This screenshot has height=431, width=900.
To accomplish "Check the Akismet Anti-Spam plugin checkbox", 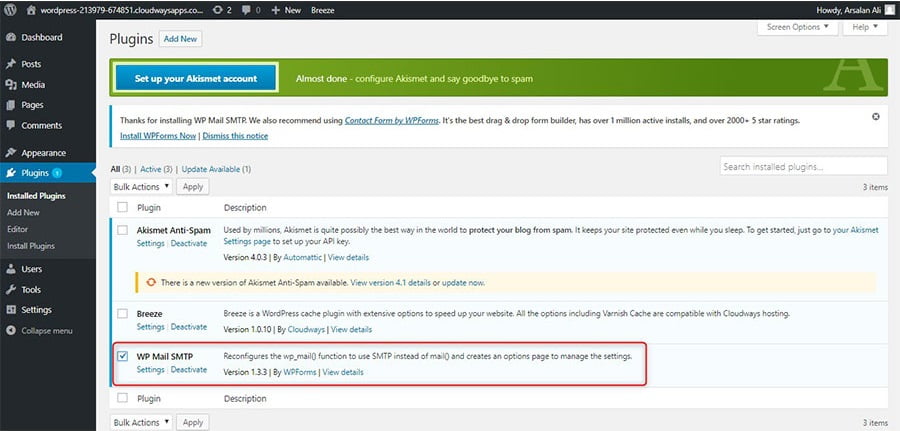I will (x=122, y=230).
